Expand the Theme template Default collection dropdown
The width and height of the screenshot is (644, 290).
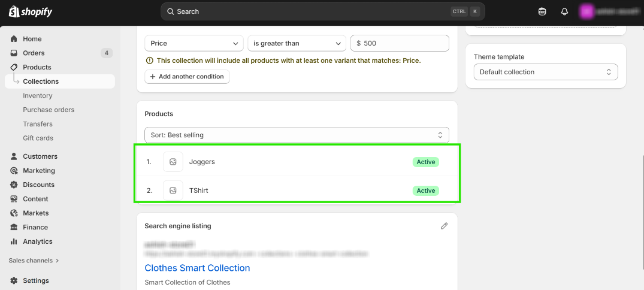545,72
